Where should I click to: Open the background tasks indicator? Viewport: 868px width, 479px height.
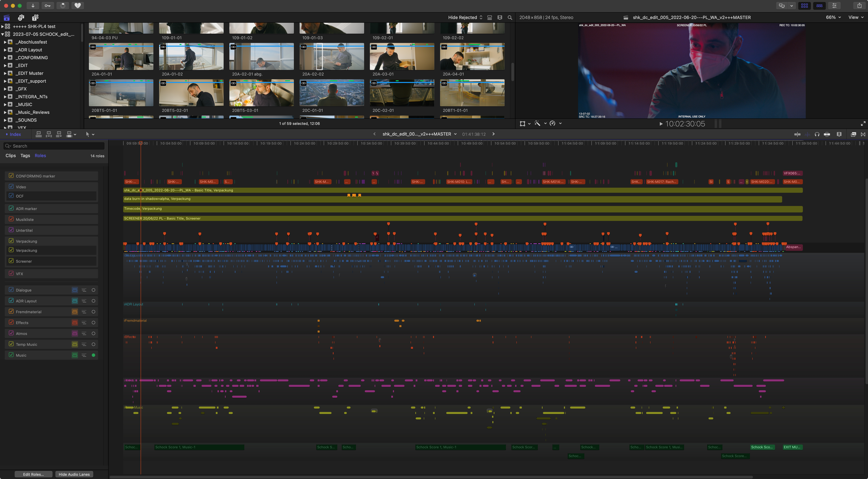63,5
